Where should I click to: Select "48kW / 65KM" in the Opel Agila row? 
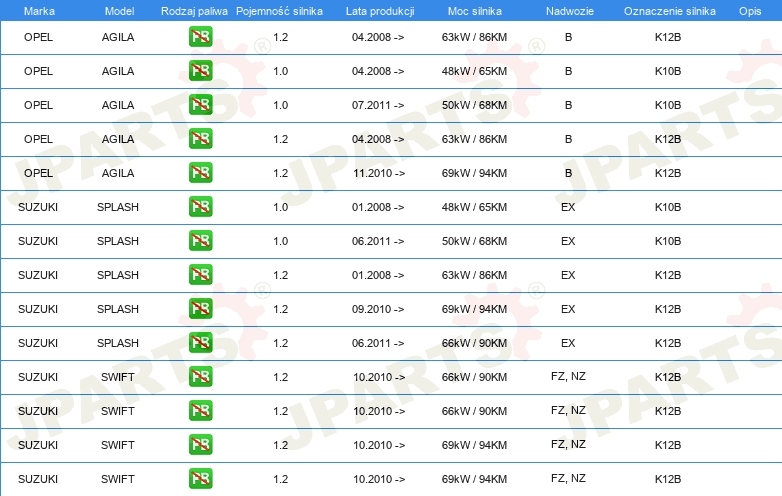[474, 71]
